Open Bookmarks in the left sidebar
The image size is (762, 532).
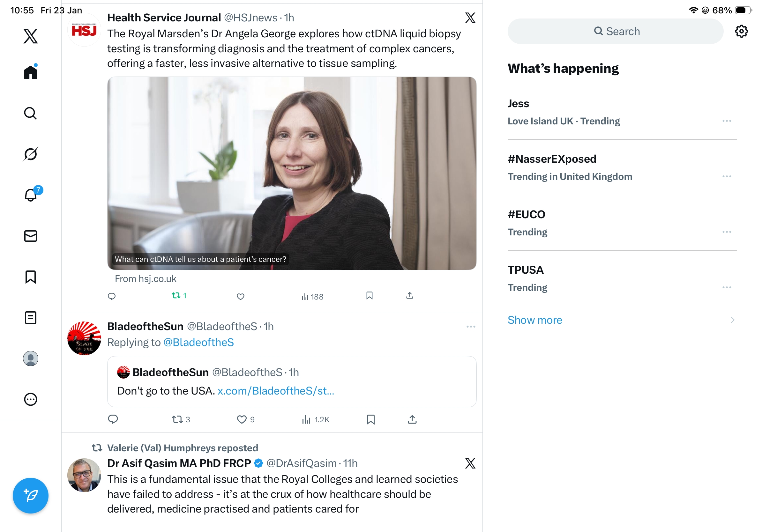coord(31,277)
